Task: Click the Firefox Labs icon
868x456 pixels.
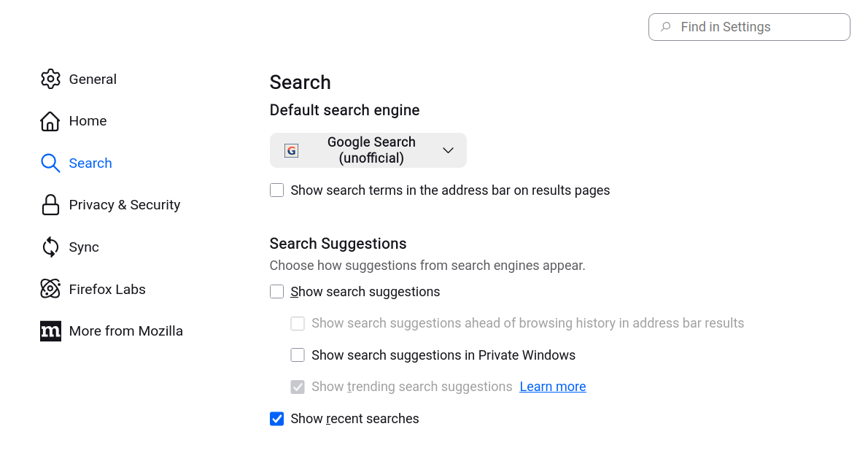Action: (50, 289)
